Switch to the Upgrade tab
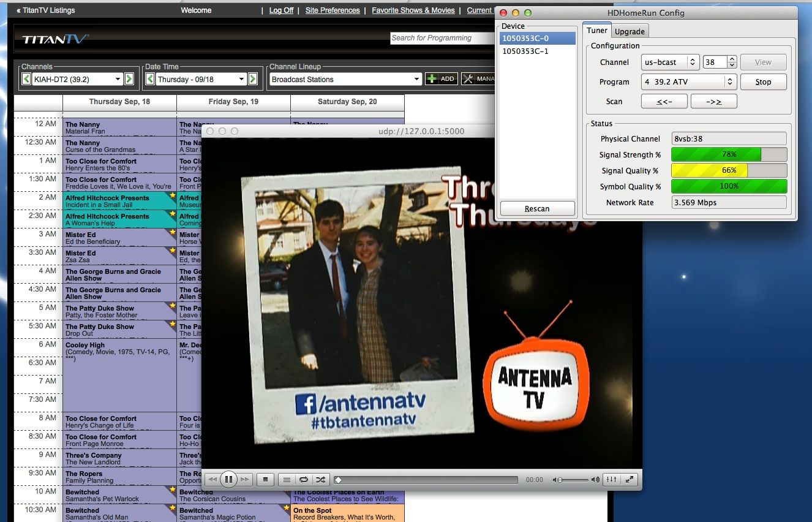812x522 pixels. (630, 31)
